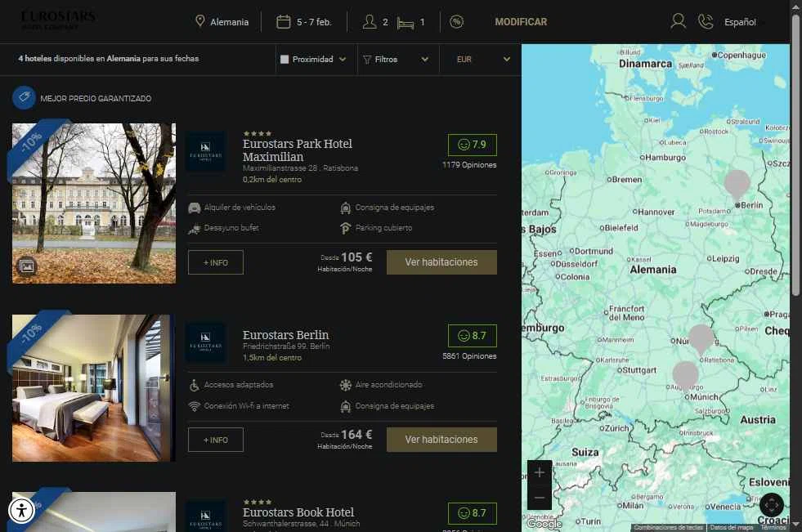This screenshot has height=532, width=802.
Task: Open Eurostars Book Hotel title
Action: pyautogui.click(x=298, y=512)
